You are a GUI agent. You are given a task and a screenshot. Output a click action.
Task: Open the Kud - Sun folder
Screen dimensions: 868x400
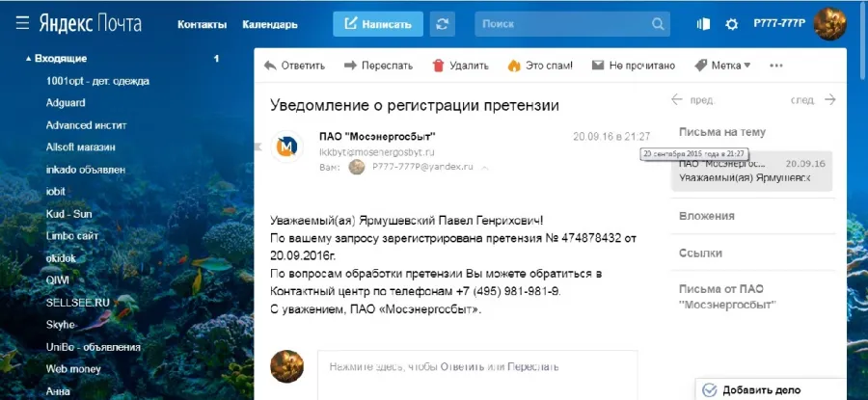tap(68, 214)
